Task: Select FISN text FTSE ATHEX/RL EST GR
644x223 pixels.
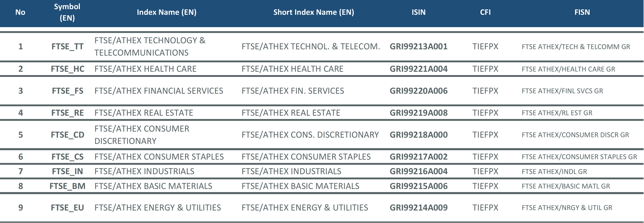Action: (557, 113)
